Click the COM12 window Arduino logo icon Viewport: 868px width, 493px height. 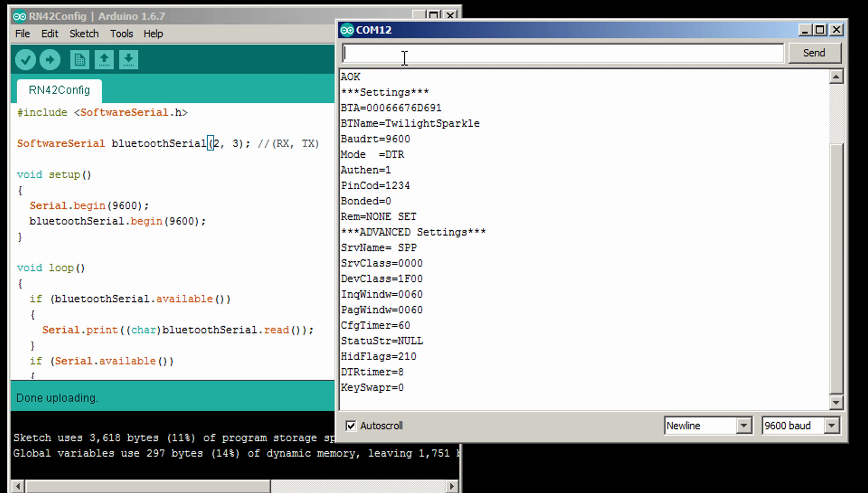(x=347, y=30)
